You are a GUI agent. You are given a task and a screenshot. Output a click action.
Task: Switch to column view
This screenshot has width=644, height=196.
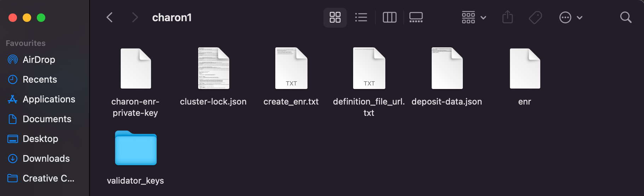(x=390, y=17)
